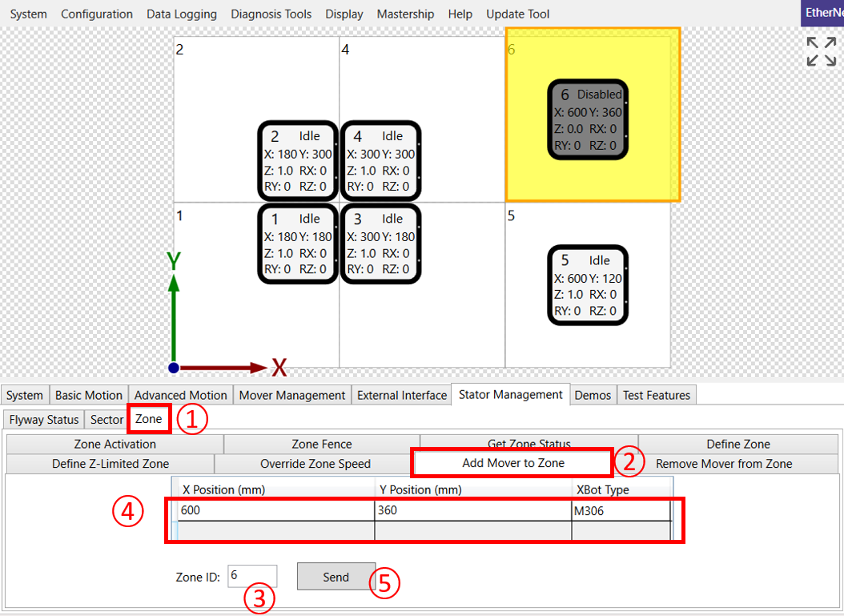Open the Diagnosis Tools menu
This screenshot has height=616, width=844.
coord(271,14)
